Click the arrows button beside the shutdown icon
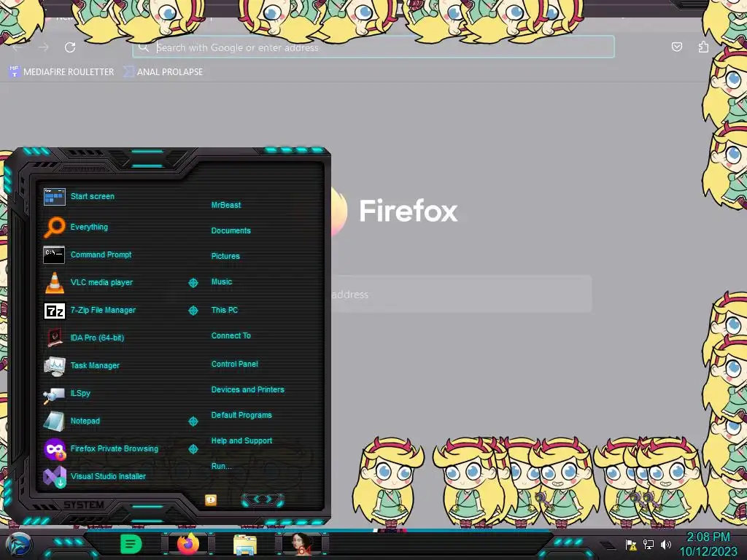747x560 pixels. (263, 499)
